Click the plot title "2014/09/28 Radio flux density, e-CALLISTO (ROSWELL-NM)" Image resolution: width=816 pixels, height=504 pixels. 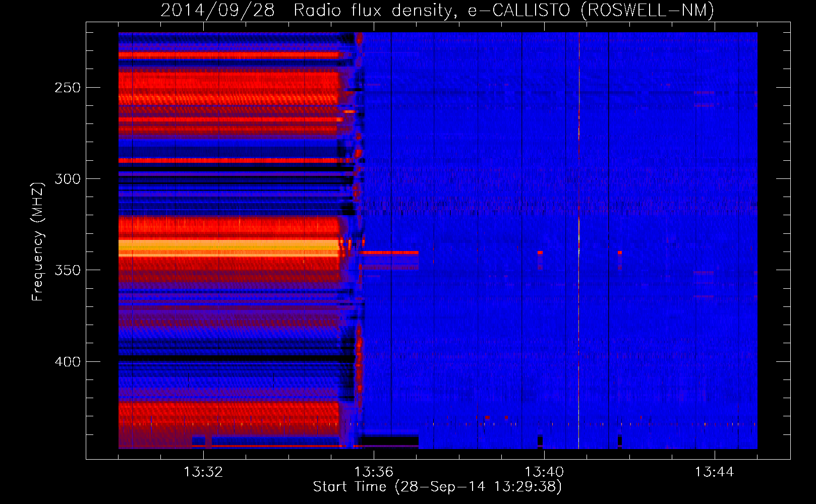[x=437, y=10]
